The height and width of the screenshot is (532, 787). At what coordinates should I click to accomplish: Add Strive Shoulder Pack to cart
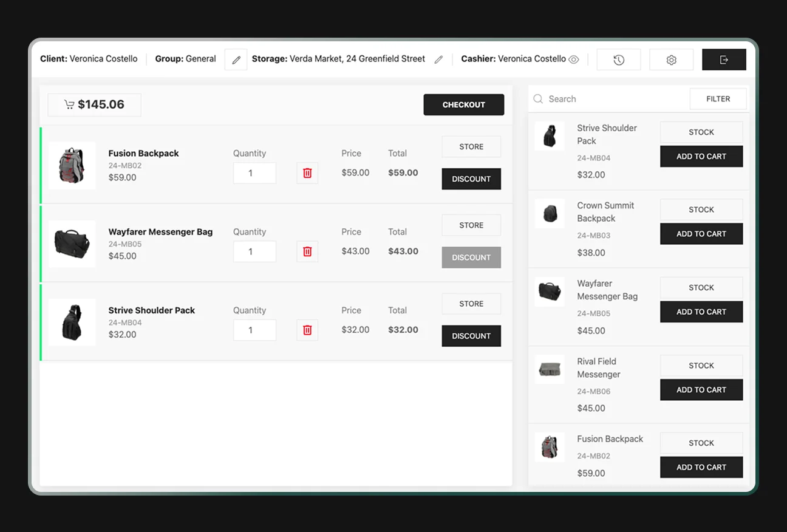coord(701,157)
